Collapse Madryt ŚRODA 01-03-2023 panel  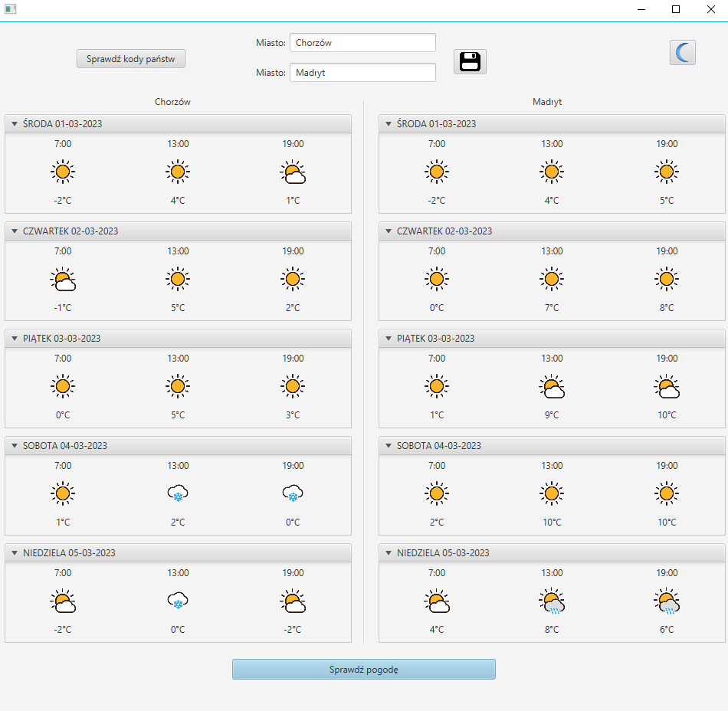pyautogui.click(x=389, y=124)
